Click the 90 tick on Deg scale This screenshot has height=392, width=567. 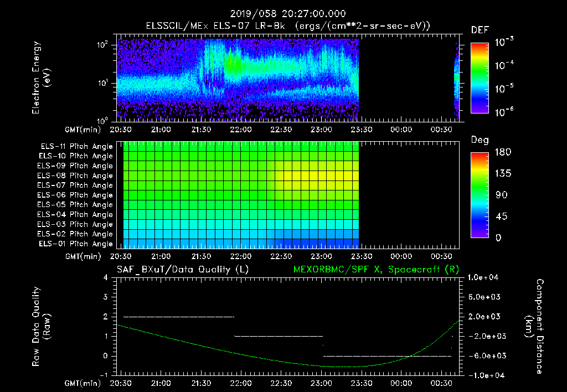502,195
